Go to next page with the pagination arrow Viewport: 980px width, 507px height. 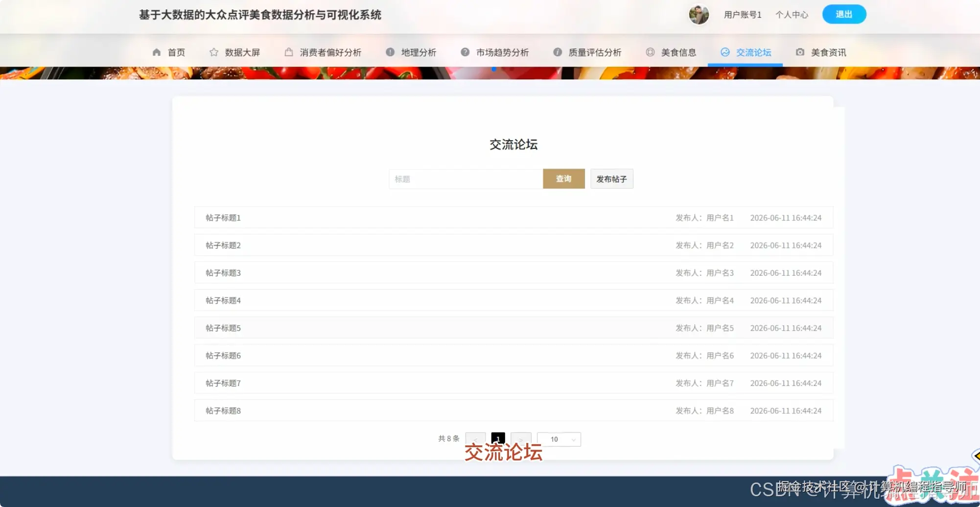click(x=520, y=438)
